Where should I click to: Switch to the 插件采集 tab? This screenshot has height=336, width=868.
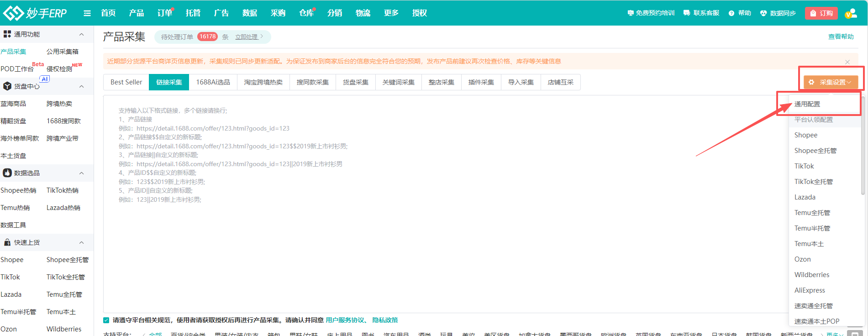coord(481,82)
